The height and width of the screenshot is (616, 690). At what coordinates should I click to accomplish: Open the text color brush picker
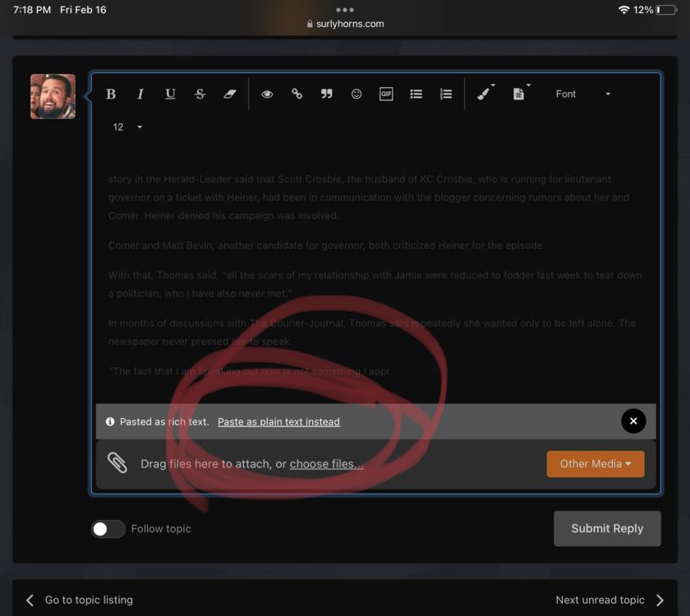click(x=485, y=94)
